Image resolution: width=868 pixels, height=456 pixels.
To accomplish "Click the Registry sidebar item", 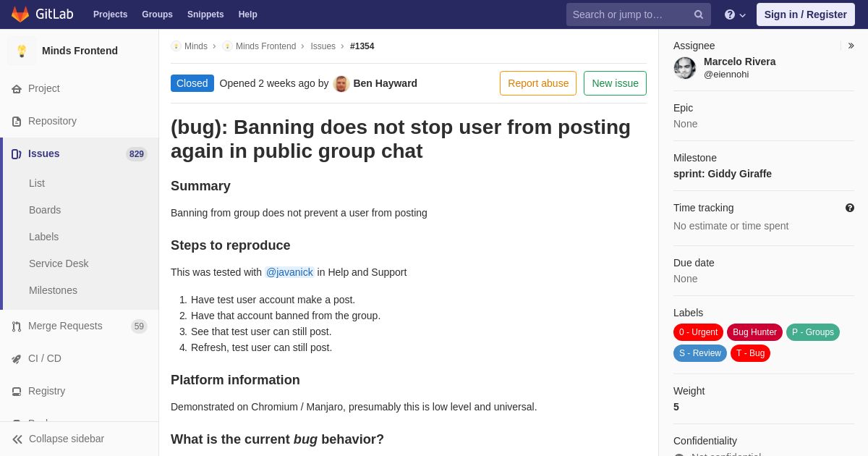I will tap(80, 391).
